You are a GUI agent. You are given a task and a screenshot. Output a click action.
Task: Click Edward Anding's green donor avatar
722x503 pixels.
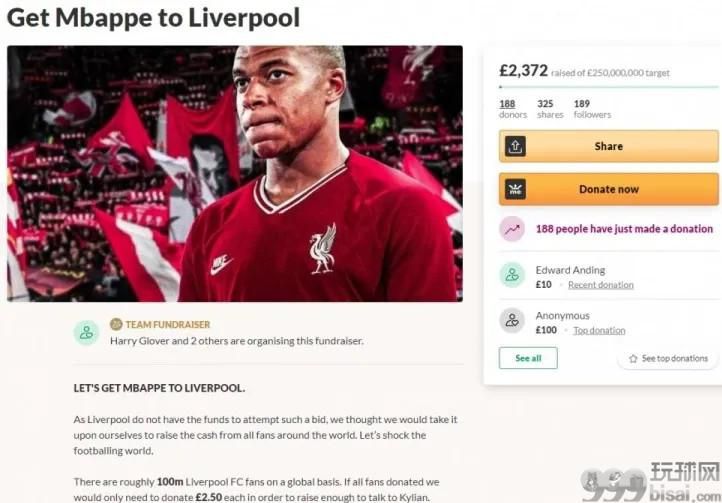pyautogui.click(x=512, y=275)
